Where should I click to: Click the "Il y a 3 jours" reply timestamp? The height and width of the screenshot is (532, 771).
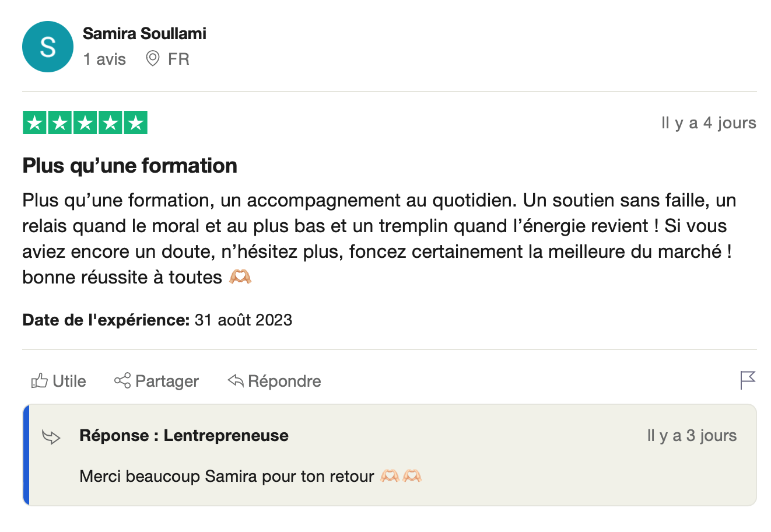pos(692,436)
